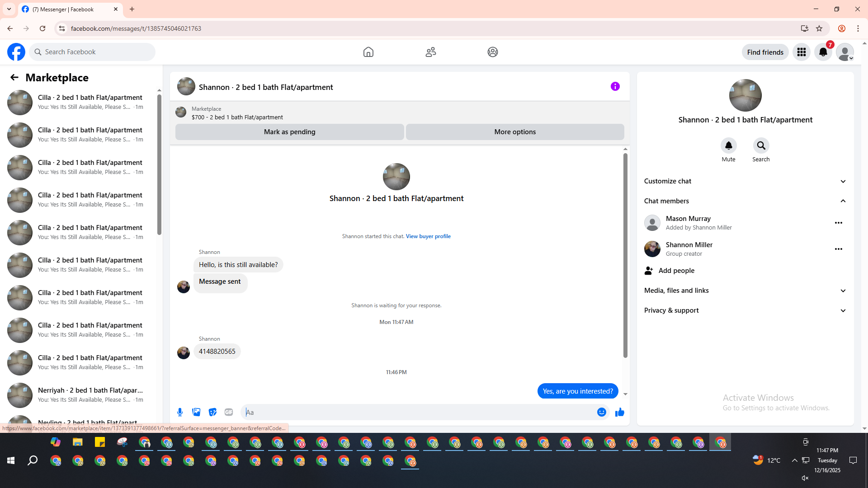Image resolution: width=868 pixels, height=488 pixels.
Task: Expand Media, files and links section
Action: coord(745,291)
